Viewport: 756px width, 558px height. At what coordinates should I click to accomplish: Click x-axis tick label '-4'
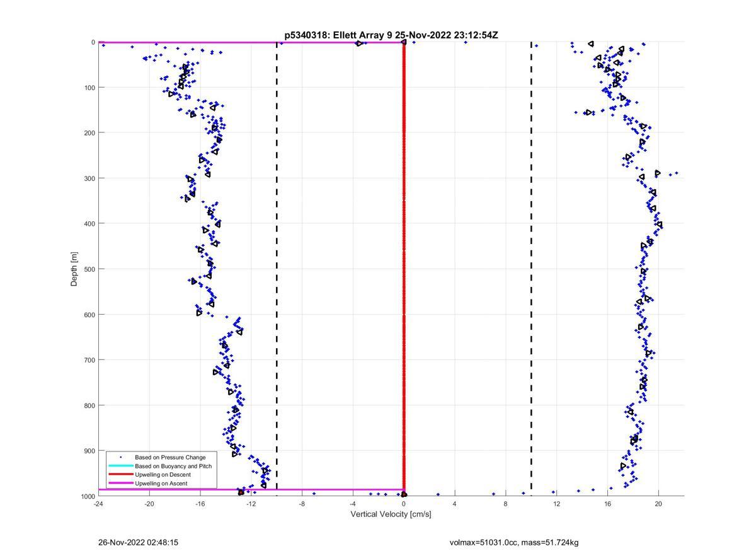(x=353, y=504)
